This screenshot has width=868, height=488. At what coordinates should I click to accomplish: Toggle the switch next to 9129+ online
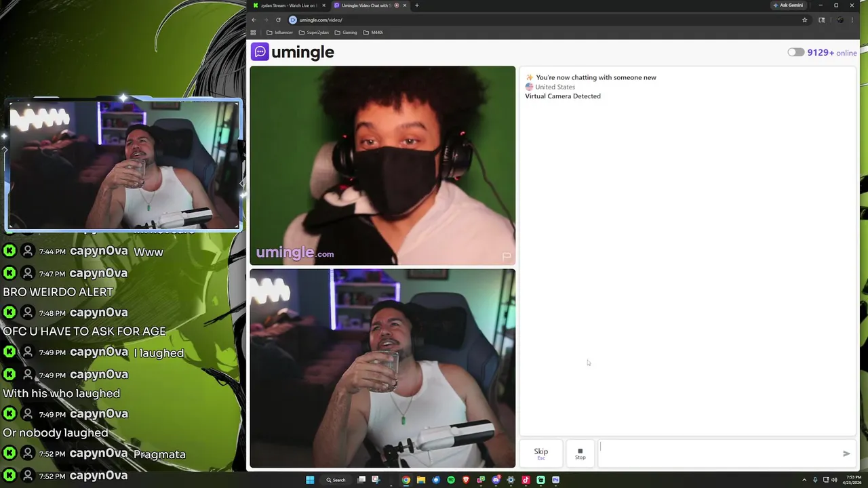coord(795,52)
